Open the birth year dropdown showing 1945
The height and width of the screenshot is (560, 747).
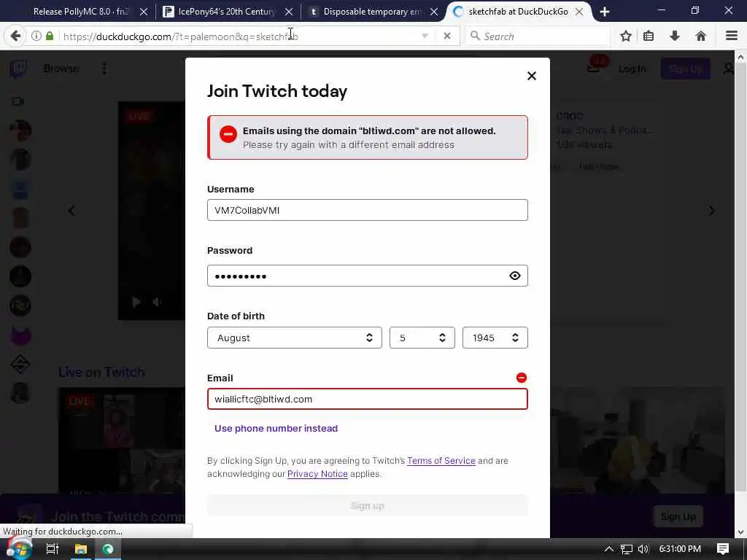[x=495, y=338]
